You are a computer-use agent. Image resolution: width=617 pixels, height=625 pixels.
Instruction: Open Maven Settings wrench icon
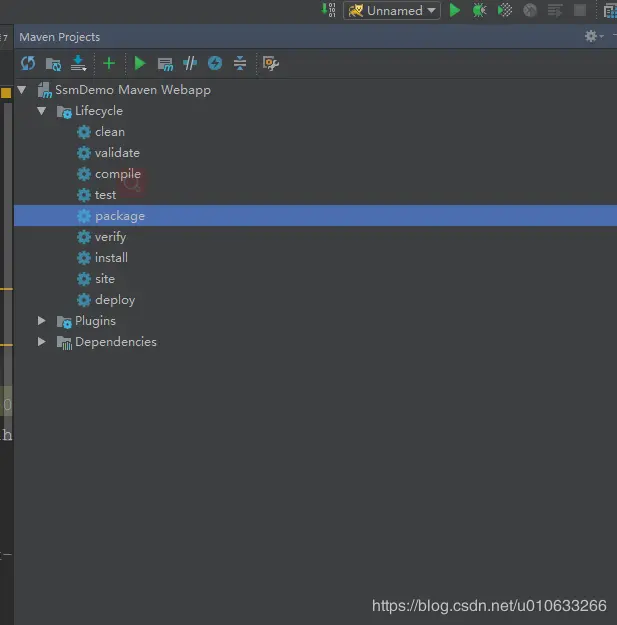click(271, 63)
